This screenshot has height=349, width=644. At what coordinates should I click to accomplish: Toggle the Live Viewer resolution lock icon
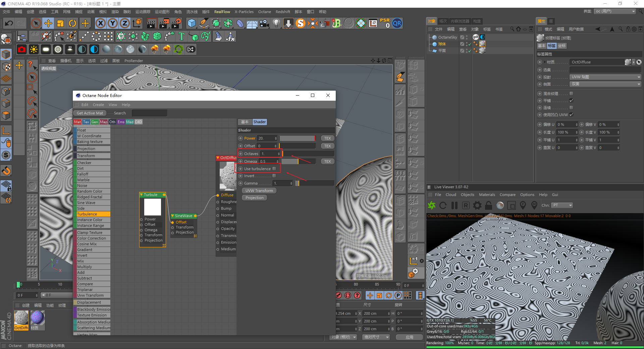pyautogui.click(x=489, y=205)
